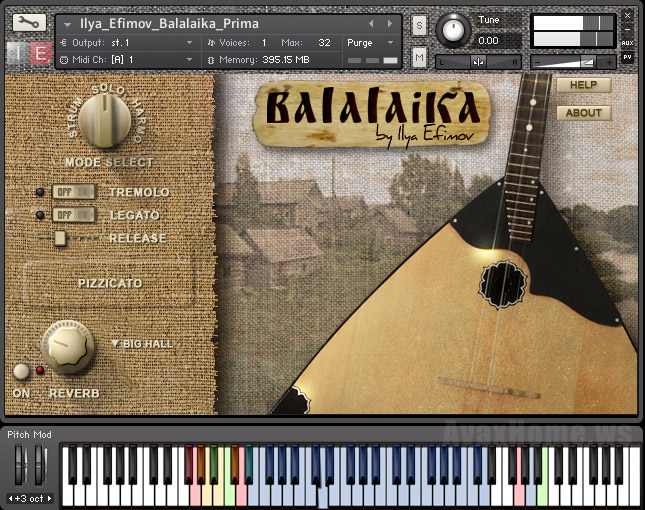Click the Mod wheel
645x510 pixels.
(40, 466)
